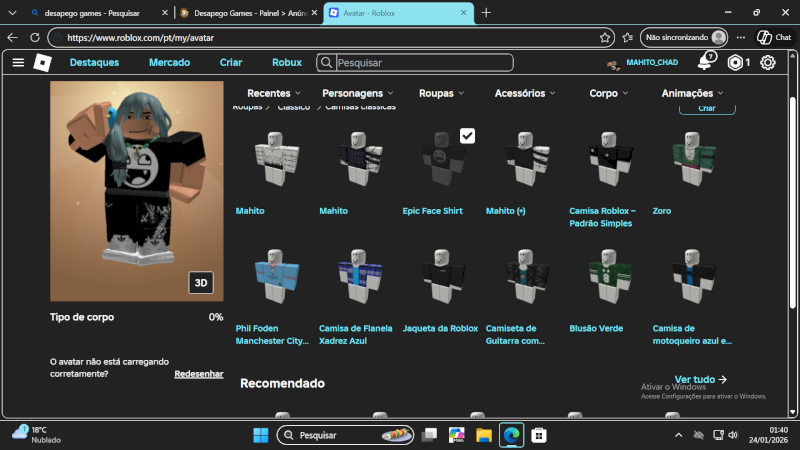Click the Tipo de corpo slider
This screenshot has height=450, width=800.
pos(136,317)
